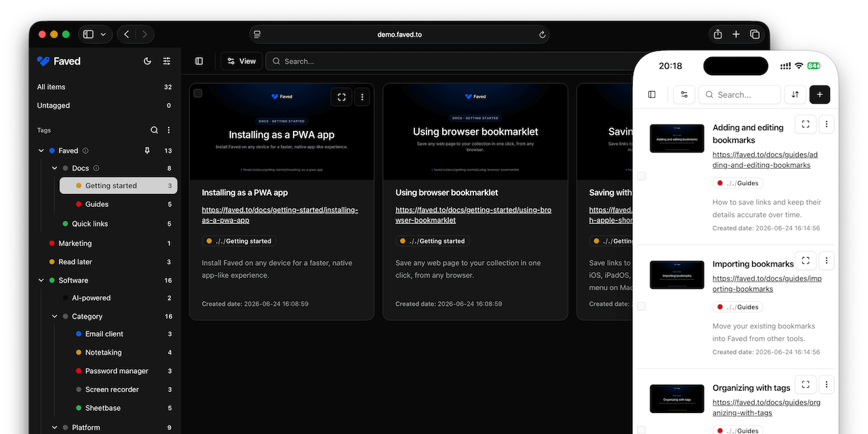The height and width of the screenshot is (434, 868).
Task: Select Untagged in sidebar
Action: click(104, 106)
